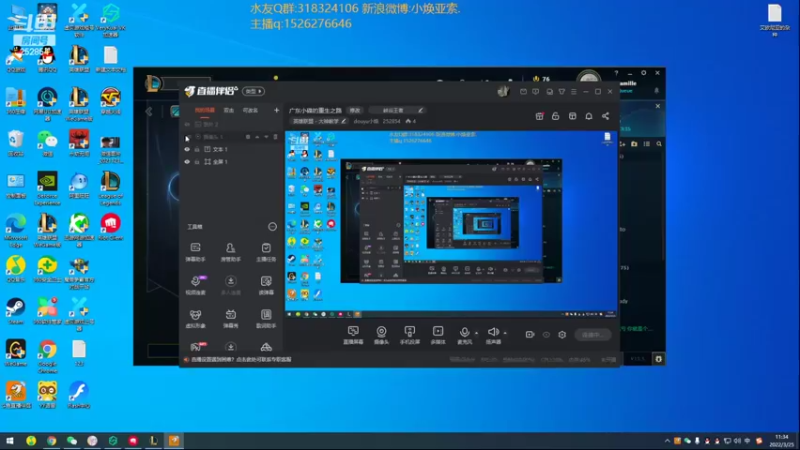Toggle visibility eye for 全屏 1 layer
This screenshot has height=450, width=800.
[x=187, y=162]
